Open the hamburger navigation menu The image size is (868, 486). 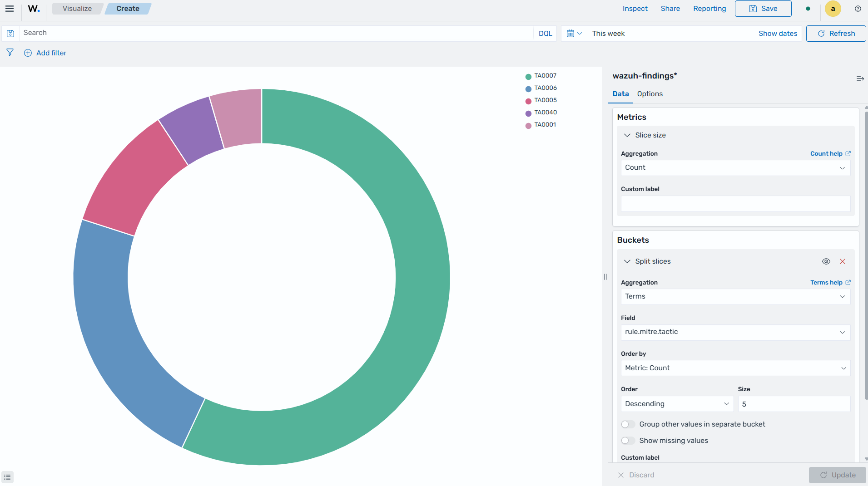(10, 9)
